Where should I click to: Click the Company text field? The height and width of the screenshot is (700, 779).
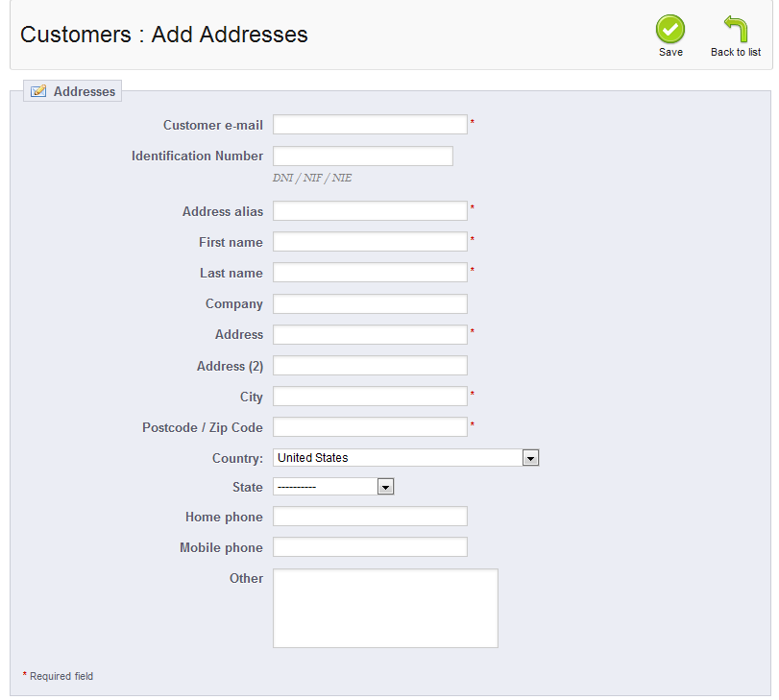(x=370, y=303)
